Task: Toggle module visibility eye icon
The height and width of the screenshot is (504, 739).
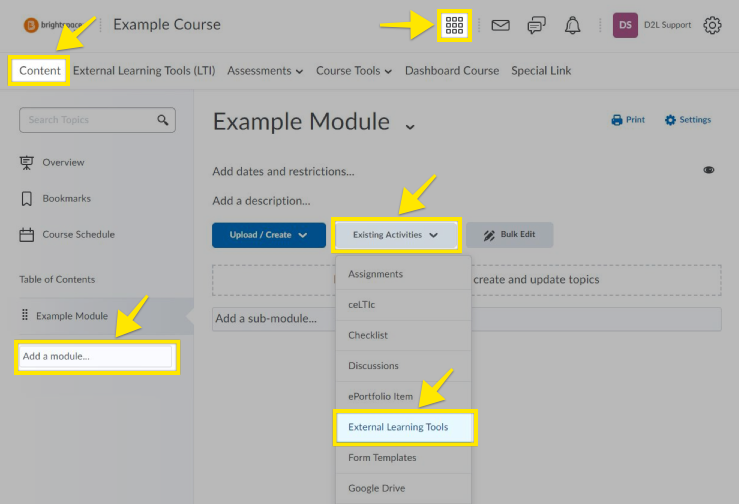Action: click(708, 170)
